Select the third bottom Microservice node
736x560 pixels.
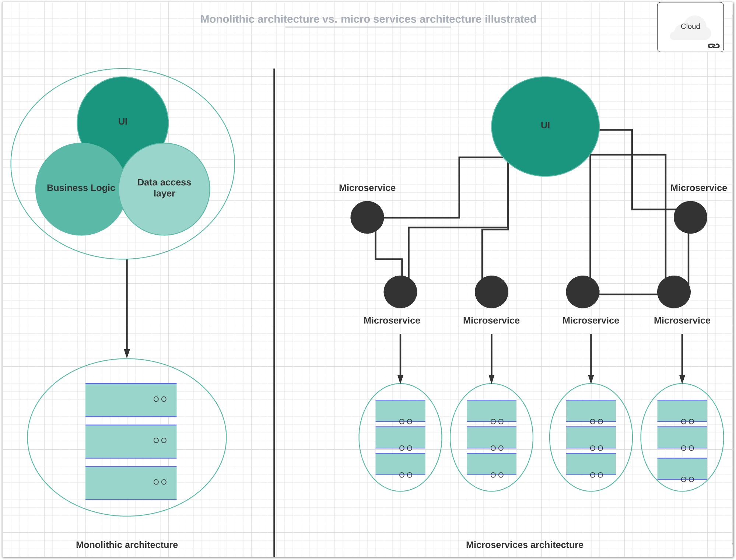582,292
